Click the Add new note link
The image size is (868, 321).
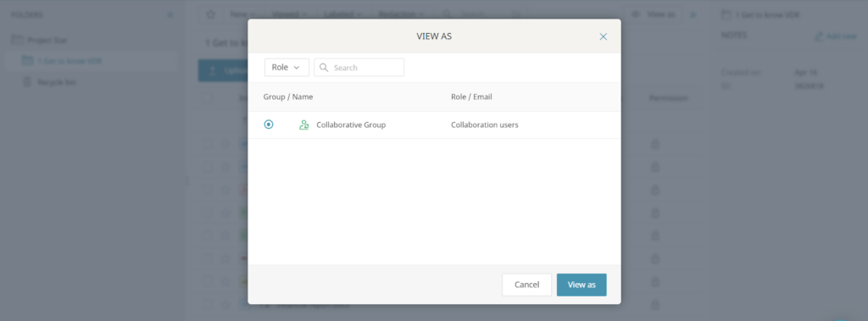(x=836, y=36)
